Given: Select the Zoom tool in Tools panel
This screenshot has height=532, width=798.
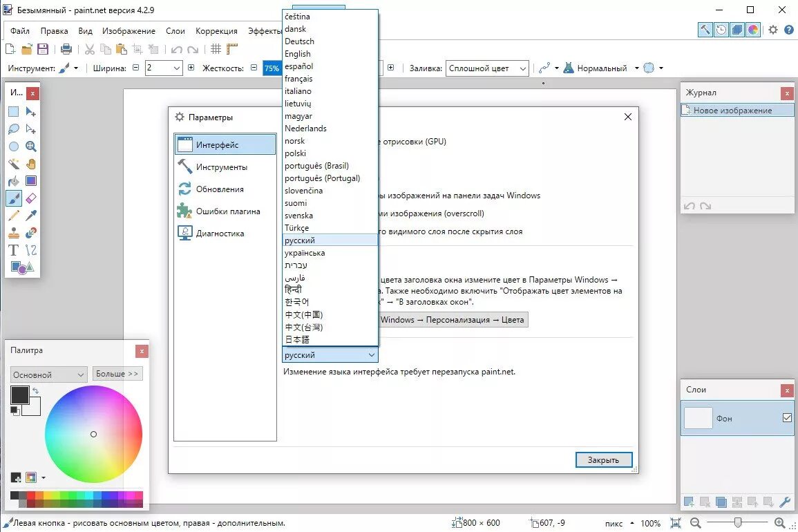Looking at the screenshot, I should [x=31, y=146].
